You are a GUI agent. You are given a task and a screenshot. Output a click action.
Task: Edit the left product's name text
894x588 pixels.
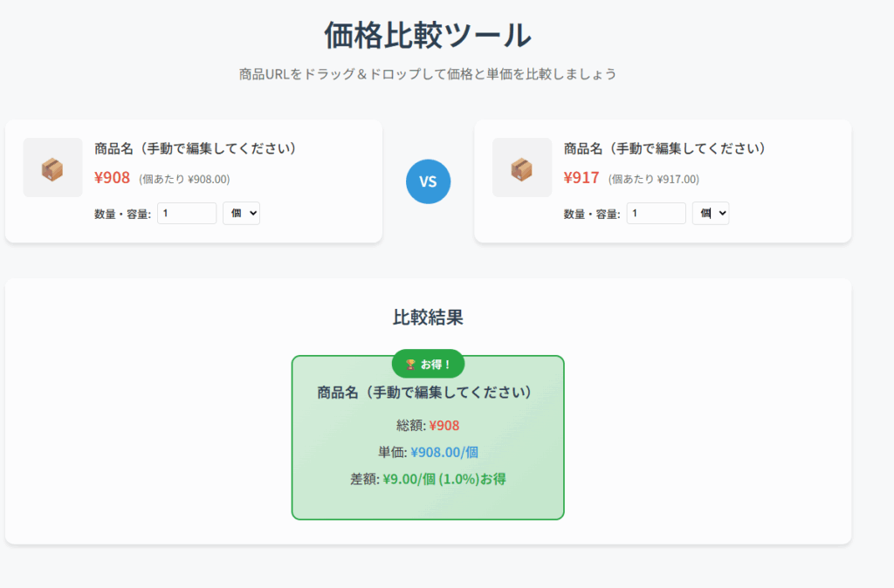tap(196, 148)
